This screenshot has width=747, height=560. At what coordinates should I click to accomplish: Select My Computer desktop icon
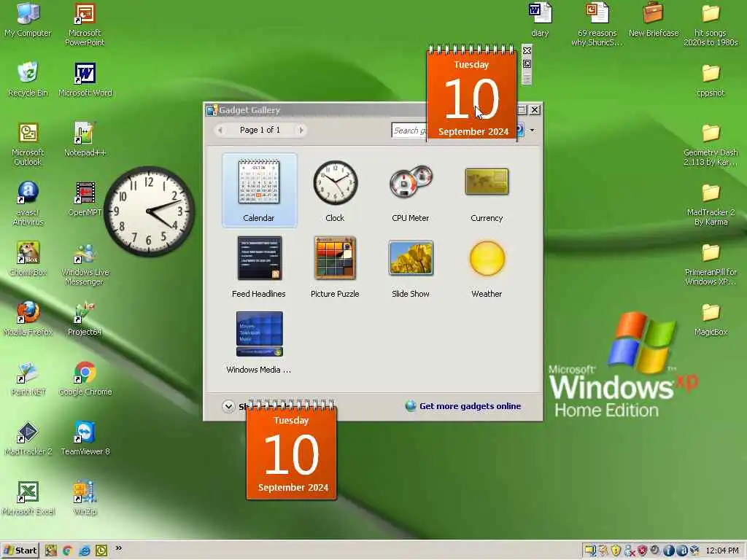click(28, 20)
